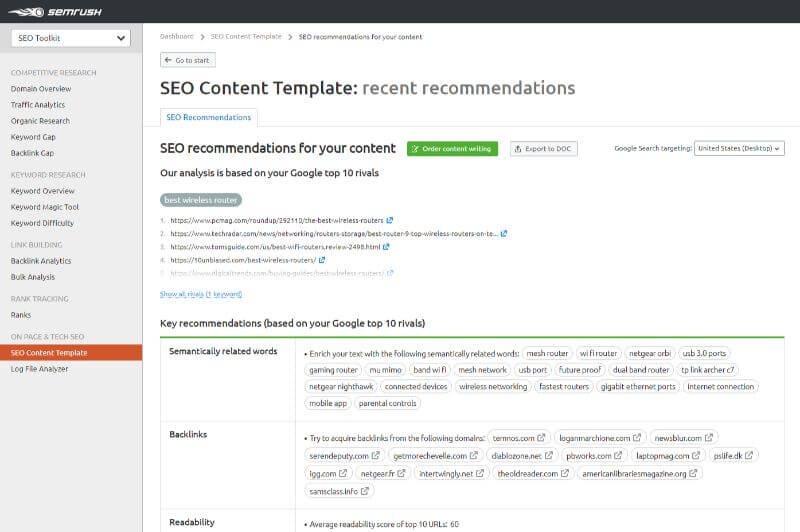Open external link icon for pcmag.com URL
800x532 pixels.
(x=390, y=220)
